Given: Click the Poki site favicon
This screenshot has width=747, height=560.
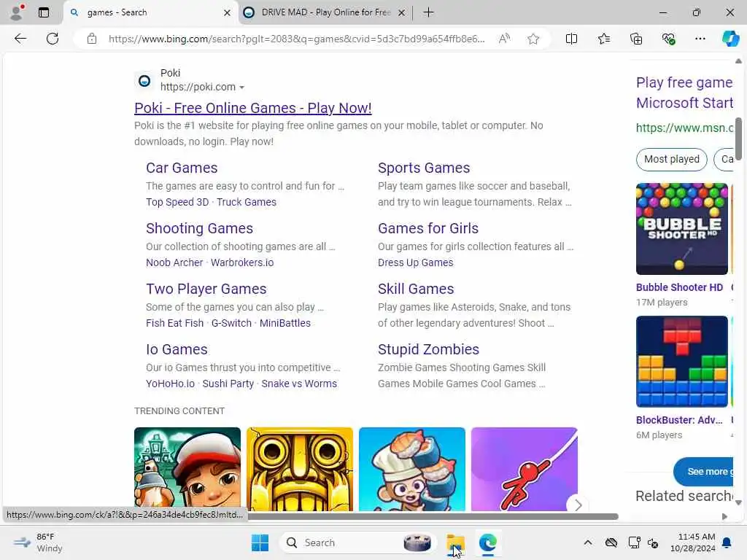Looking at the screenshot, I should click(x=144, y=80).
